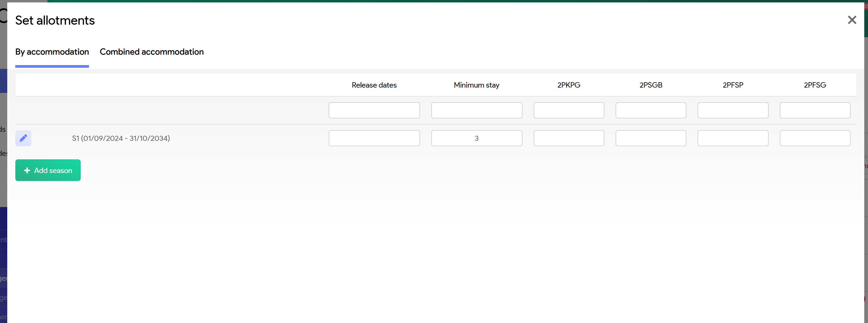Click the S1 2PSGB allotment field
The width and height of the screenshot is (868, 323).
click(x=651, y=138)
